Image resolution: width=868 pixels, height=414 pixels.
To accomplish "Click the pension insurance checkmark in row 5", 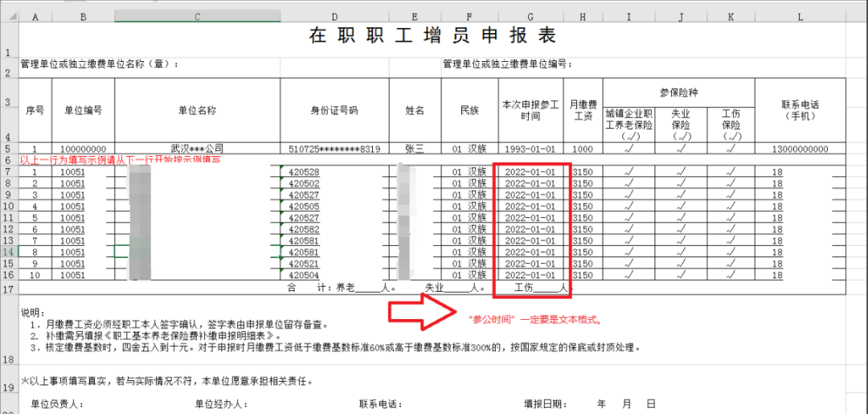I will click(x=628, y=149).
